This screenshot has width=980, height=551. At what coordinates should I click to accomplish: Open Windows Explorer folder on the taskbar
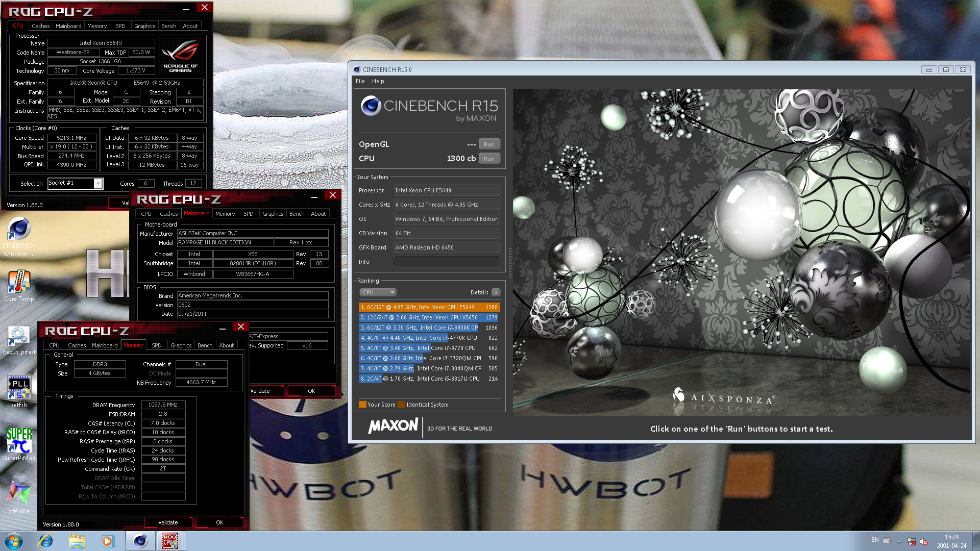77,541
